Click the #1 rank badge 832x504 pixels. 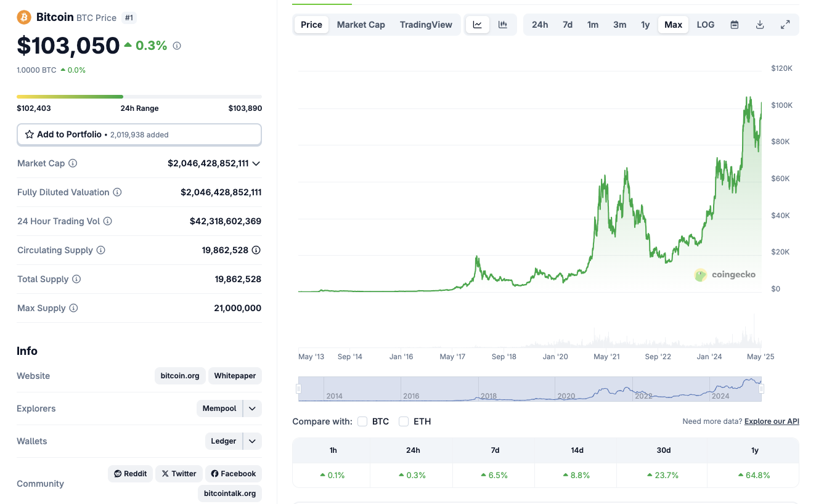(129, 18)
